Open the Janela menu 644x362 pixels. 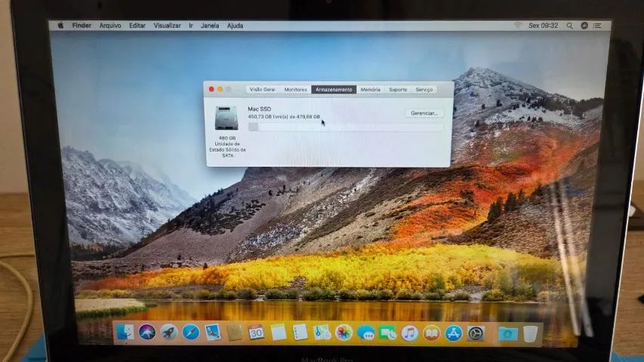point(210,26)
